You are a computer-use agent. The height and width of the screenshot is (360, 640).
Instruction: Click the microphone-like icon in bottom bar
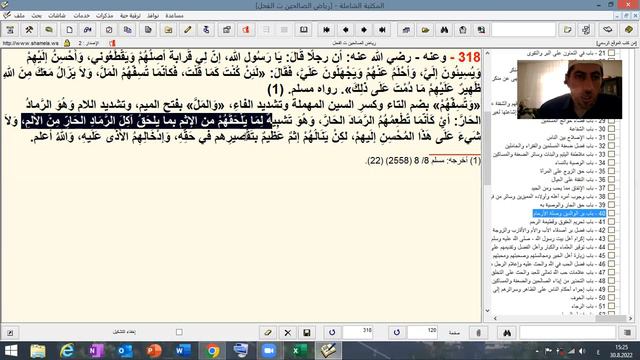coord(478,333)
